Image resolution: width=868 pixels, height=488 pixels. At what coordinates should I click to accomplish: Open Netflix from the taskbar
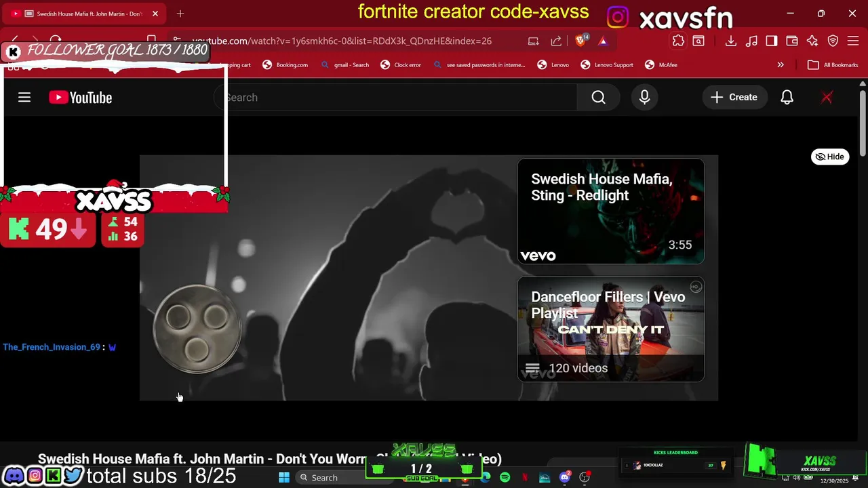525,477
